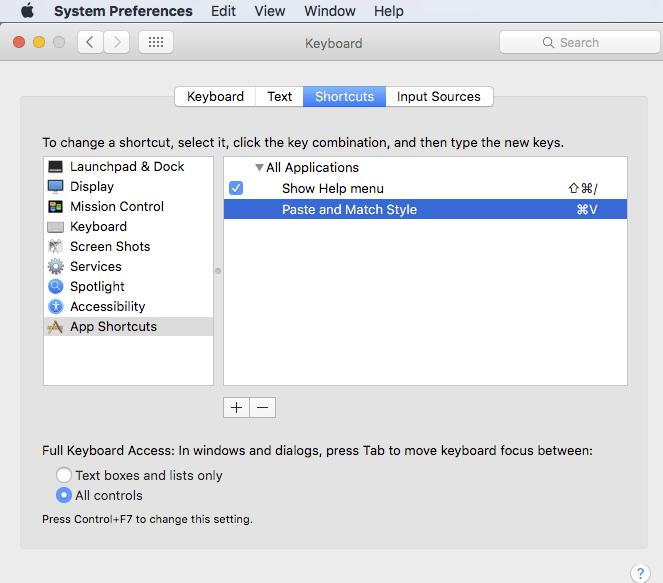Viewport: 663px width, 583px height.
Task: Click the magnifying glass search icon
Action: (548, 42)
